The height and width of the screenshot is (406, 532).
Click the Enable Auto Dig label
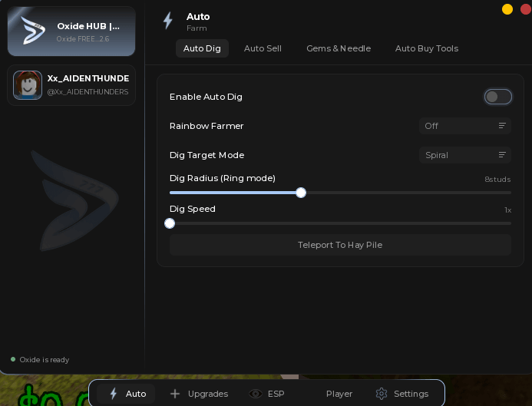pyautogui.click(x=206, y=97)
